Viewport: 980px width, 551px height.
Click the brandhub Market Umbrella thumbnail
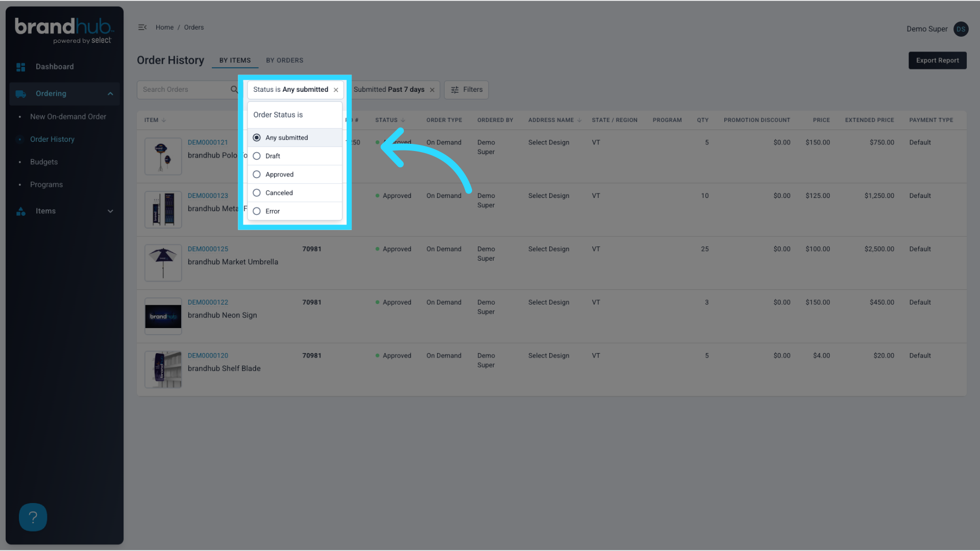(x=163, y=263)
